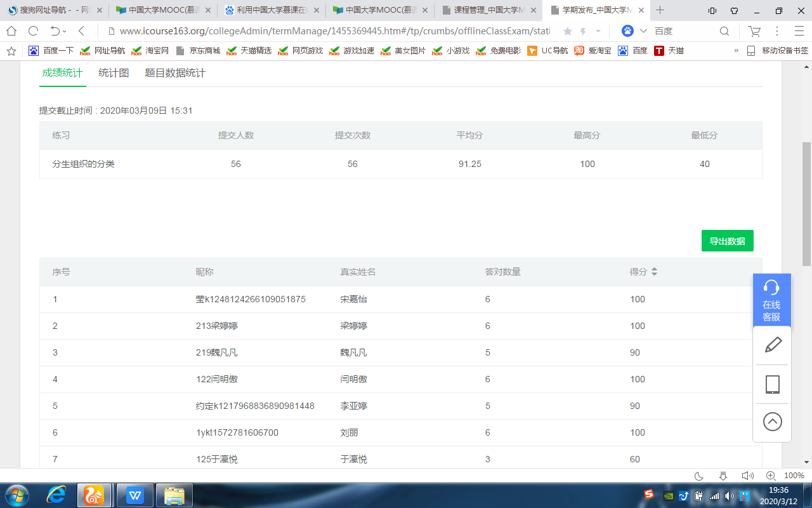Open the shopping cart icon in toolbar
812x508 pixels.
754,31
